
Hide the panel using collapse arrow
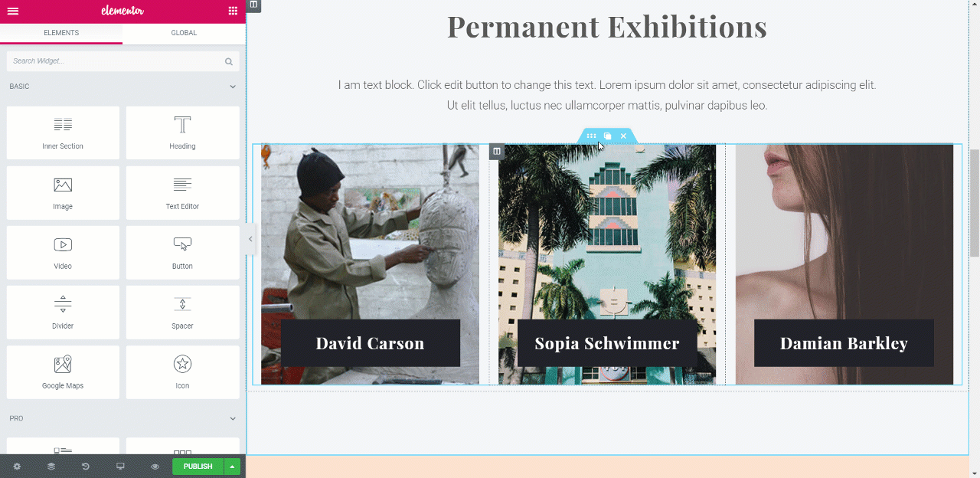pos(250,239)
